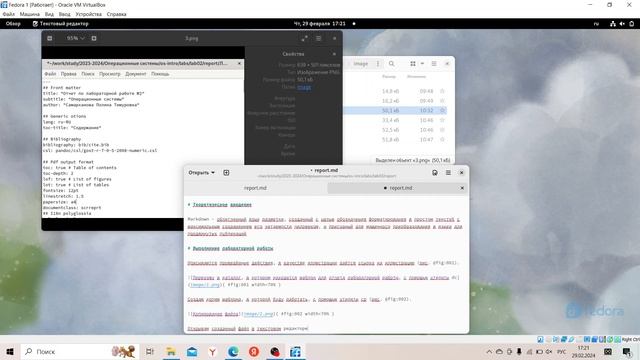Click image/2.png link in editor text

258,314
